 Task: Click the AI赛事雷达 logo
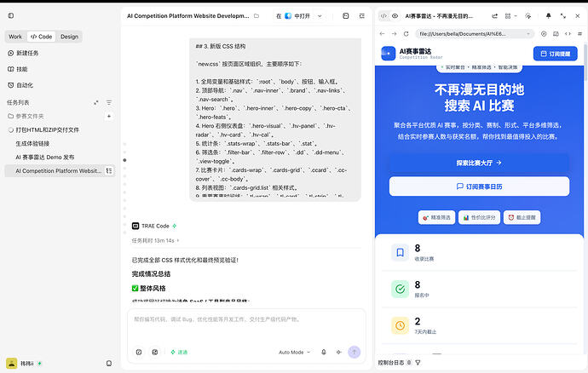coord(412,54)
